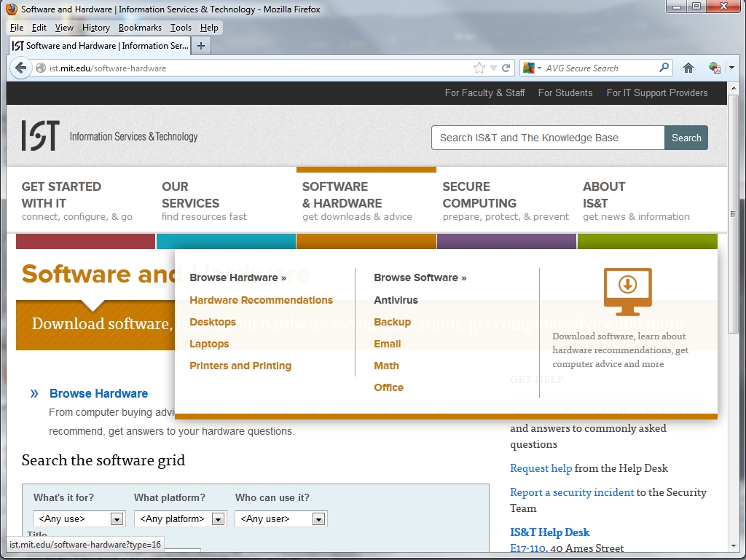Click the browser Back arrow button
This screenshot has height=560, width=746.
tap(20, 68)
